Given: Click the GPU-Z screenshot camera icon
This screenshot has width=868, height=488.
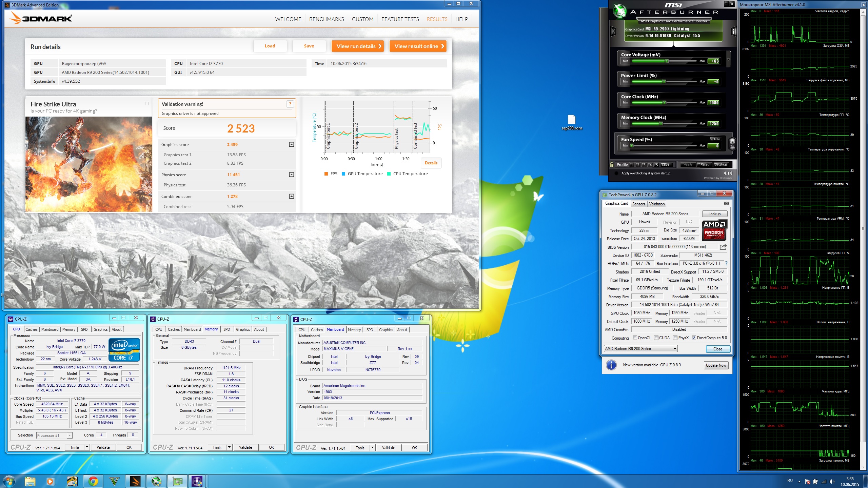Looking at the screenshot, I should [x=726, y=203].
